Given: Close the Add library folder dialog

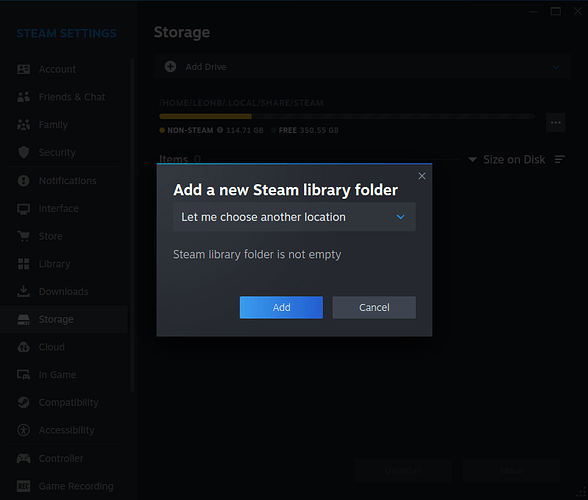Looking at the screenshot, I should point(422,176).
